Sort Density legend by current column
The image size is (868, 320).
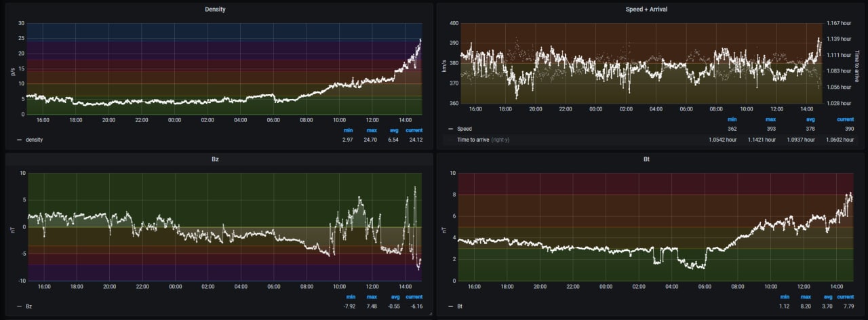414,130
